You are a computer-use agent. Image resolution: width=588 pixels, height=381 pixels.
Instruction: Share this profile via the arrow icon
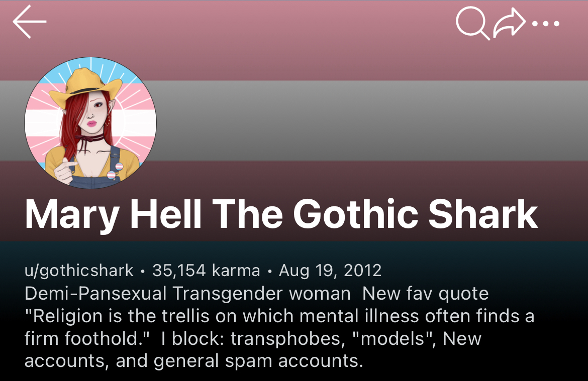pos(509,23)
